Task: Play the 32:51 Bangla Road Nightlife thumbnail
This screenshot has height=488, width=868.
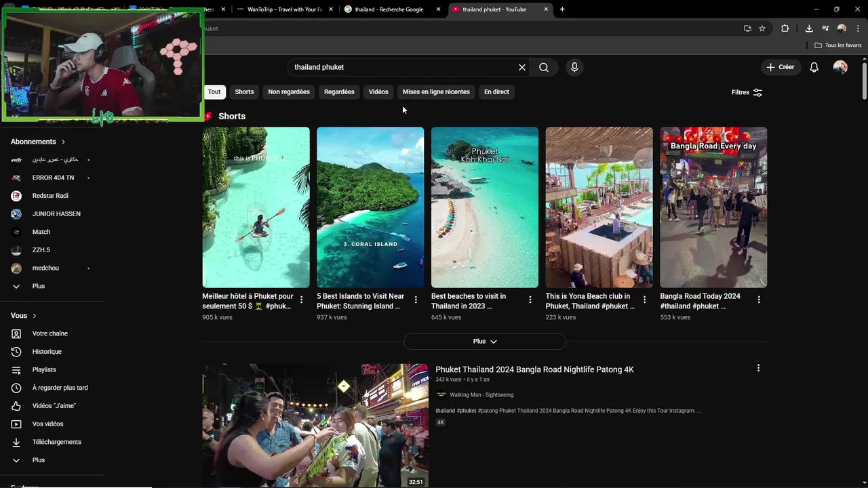Action: 315,426
